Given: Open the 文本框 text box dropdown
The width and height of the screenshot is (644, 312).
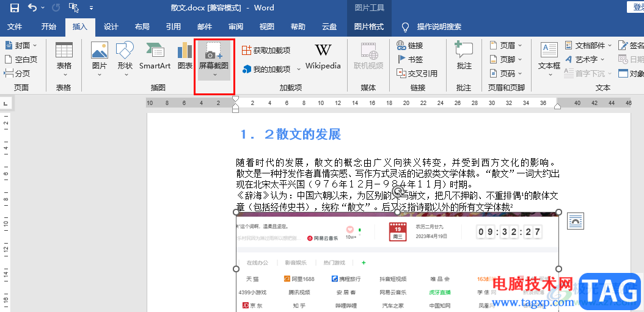Looking at the screenshot, I should coord(549,60).
